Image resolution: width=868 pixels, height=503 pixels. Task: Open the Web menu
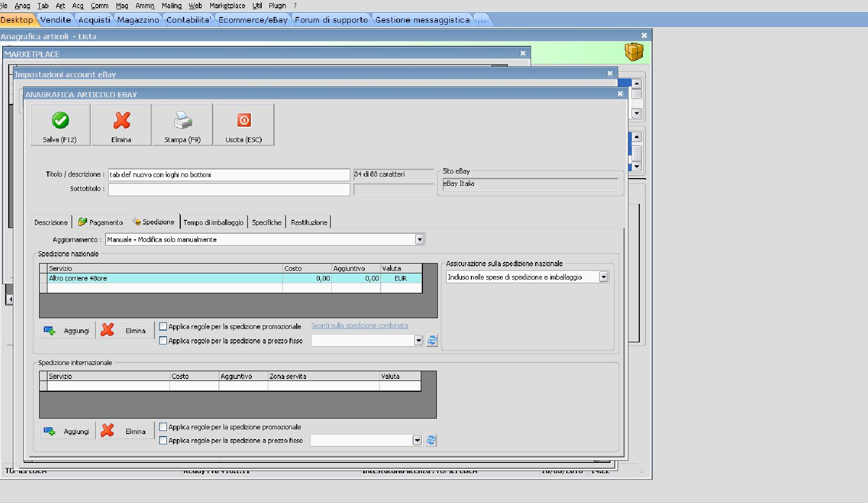[x=195, y=6]
